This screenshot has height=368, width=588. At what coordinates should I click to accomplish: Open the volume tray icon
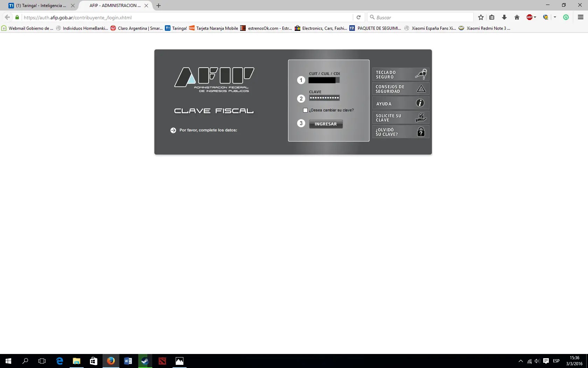coord(537,361)
